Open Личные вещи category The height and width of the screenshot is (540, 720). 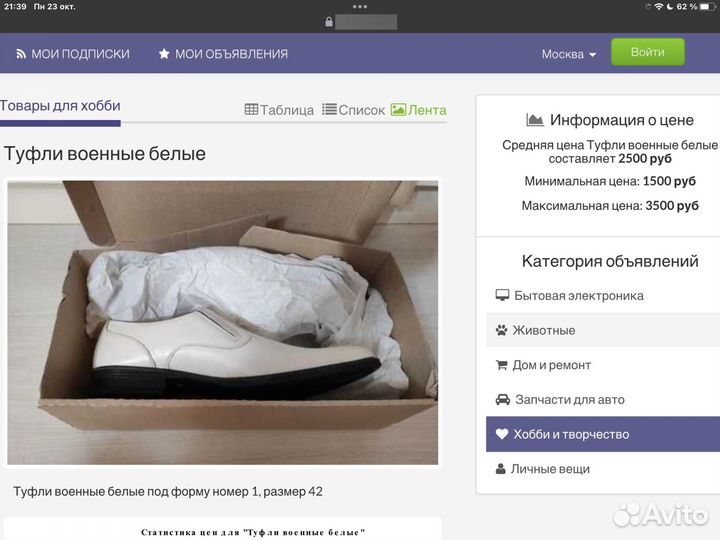[x=603, y=469]
